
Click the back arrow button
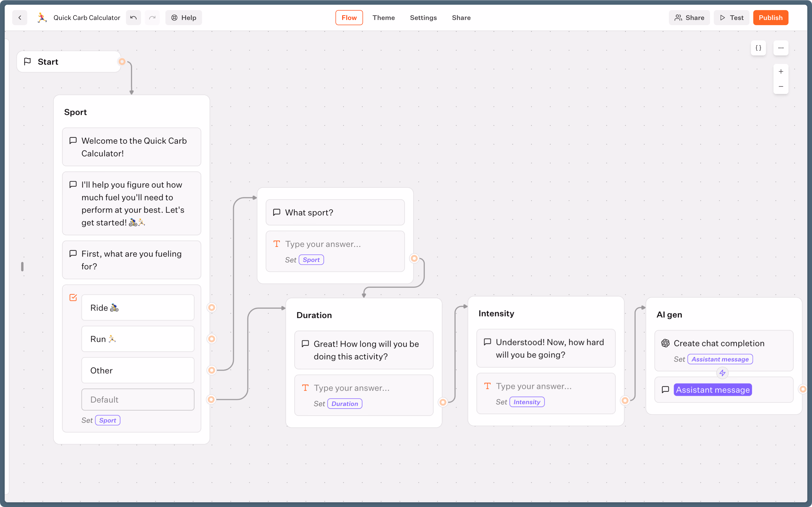coord(20,18)
